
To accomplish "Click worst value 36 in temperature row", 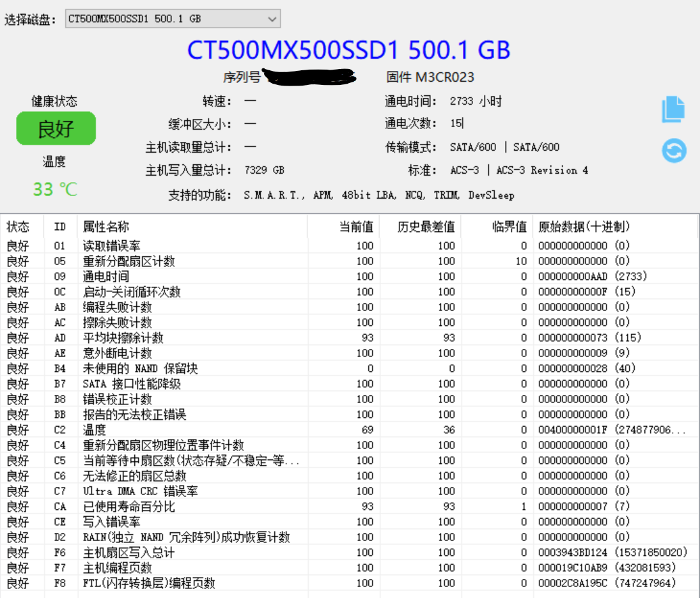I will (x=449, y=430).
